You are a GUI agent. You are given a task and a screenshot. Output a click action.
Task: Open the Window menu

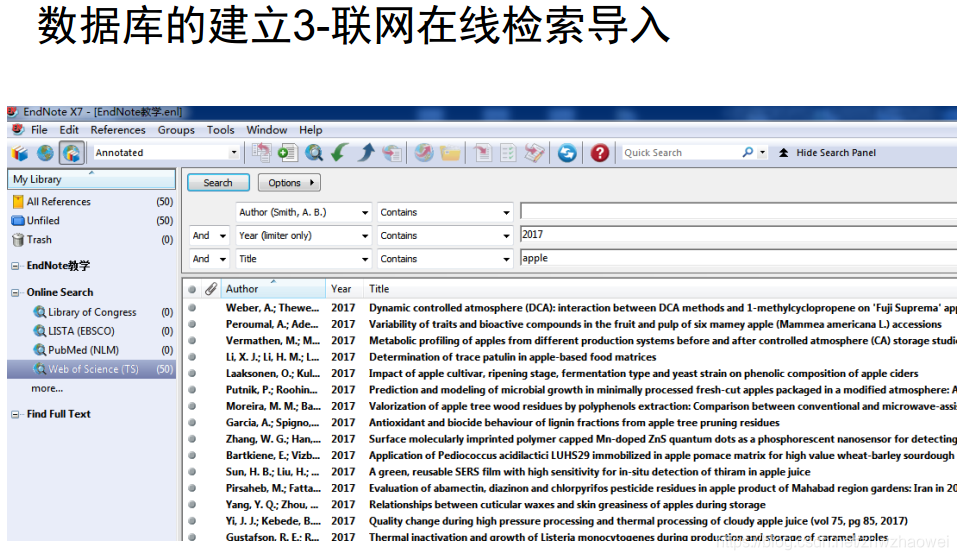tap(266, 130)
